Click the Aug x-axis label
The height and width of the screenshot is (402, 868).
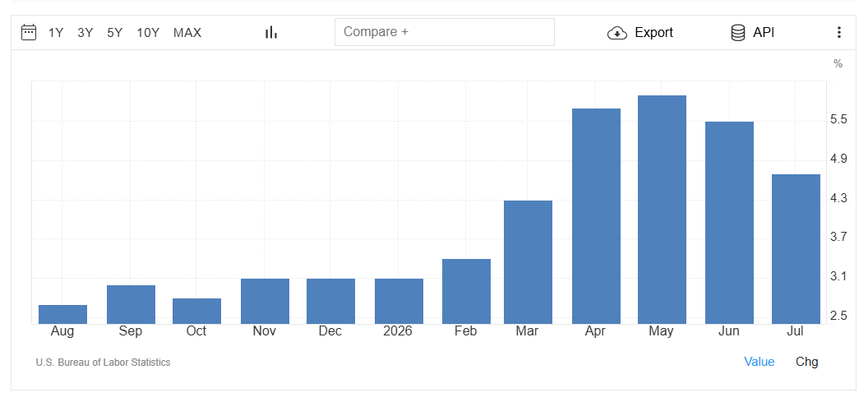pos(62,331)
